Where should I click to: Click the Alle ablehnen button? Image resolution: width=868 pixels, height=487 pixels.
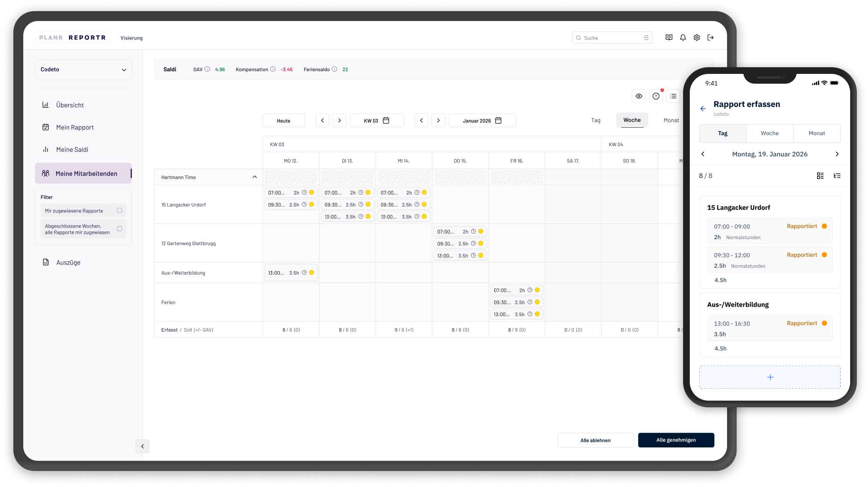[x=595, y=440]
